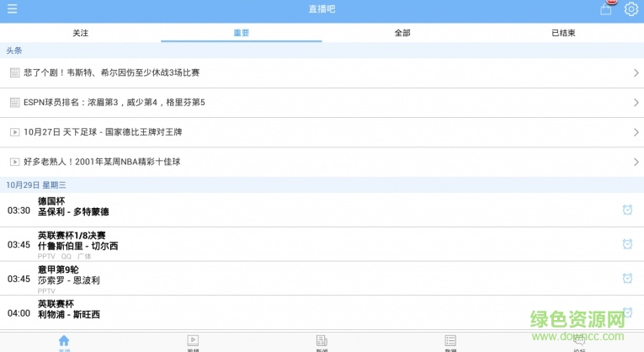
Task: Switch to the 重要 tab
Action: pyautogui.click(x=242, y=33)
